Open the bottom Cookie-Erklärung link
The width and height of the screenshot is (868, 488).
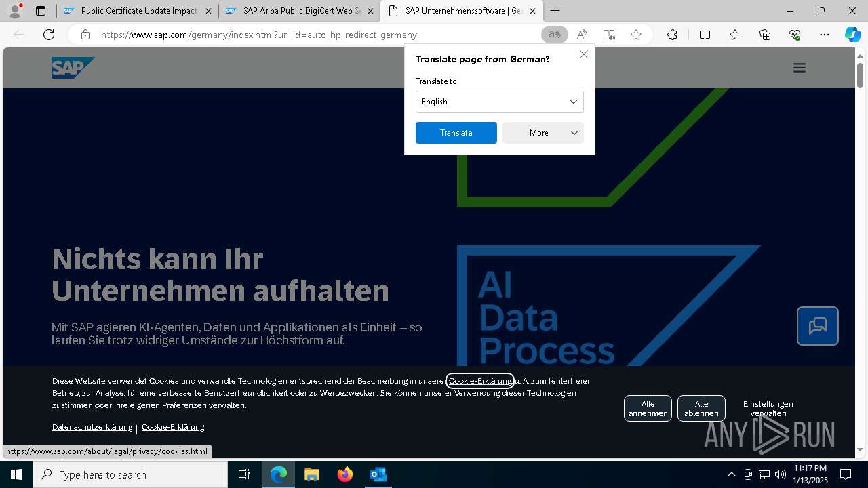coord(173,427)
